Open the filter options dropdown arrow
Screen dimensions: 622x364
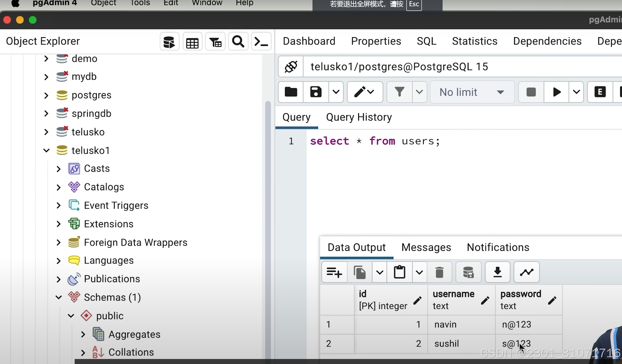point(419,92)
